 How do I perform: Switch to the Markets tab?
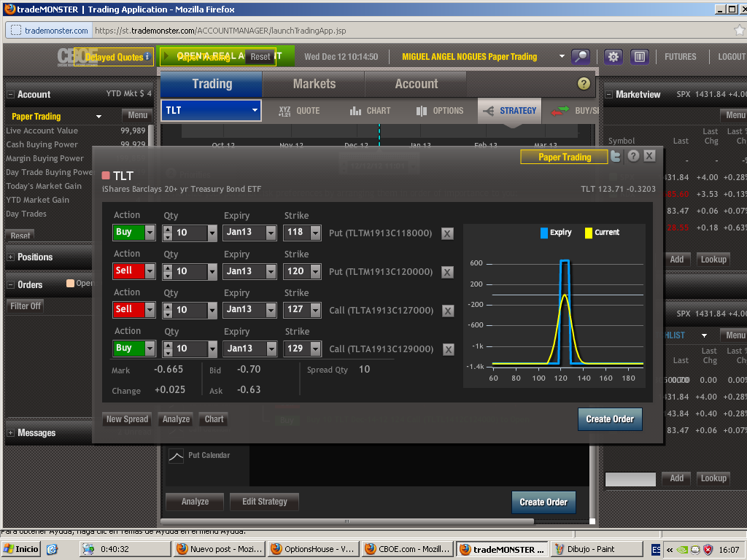314,84
